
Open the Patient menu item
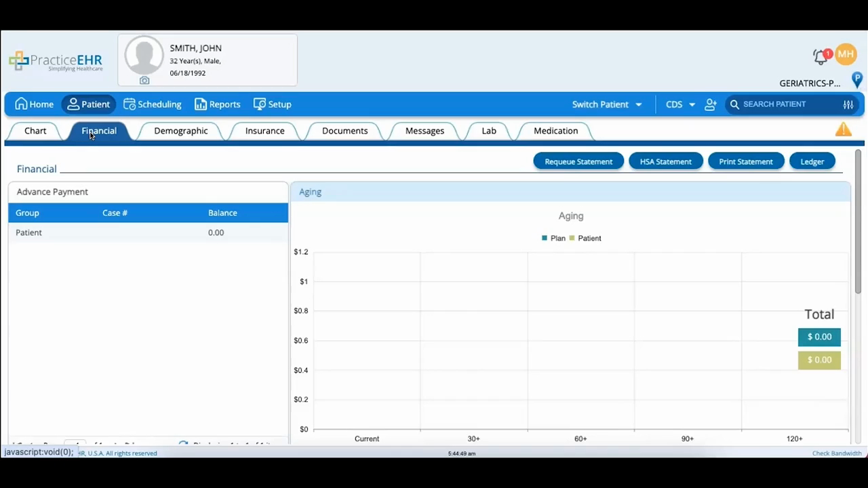(88, 104)
